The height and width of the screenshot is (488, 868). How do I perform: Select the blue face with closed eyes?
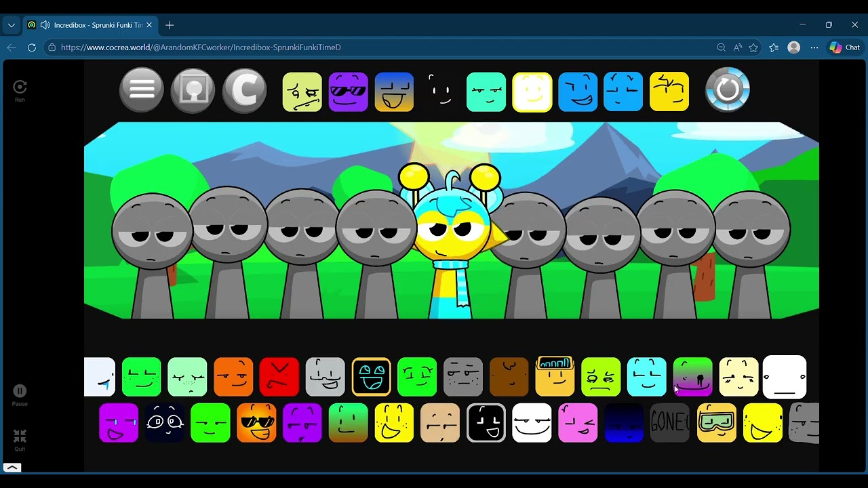point(623,91)
